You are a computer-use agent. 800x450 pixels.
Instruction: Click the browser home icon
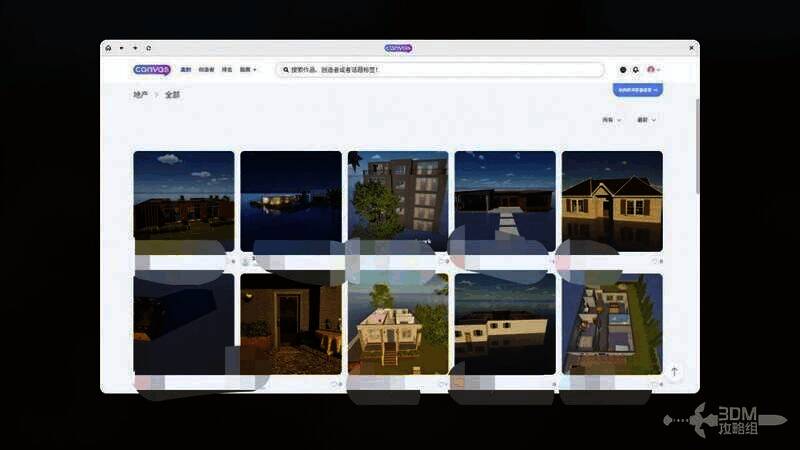pyautogui.click(x=108, y=48)
